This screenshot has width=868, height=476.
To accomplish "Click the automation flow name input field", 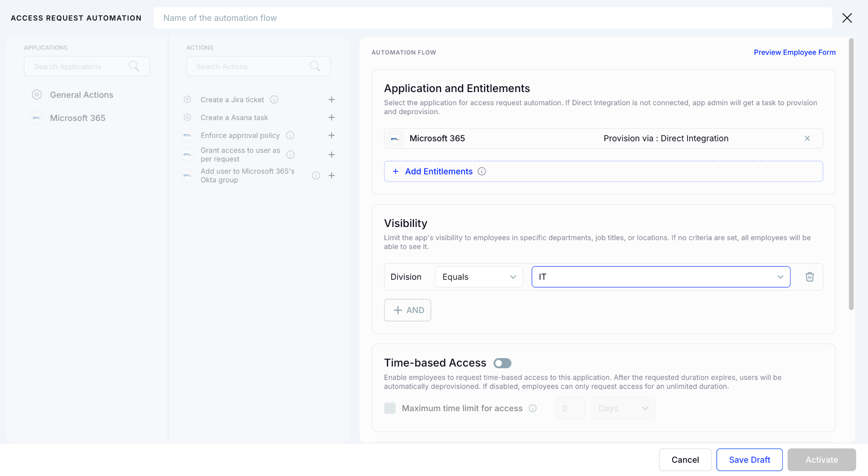I will pyautogui.click(x=492, y=18).
